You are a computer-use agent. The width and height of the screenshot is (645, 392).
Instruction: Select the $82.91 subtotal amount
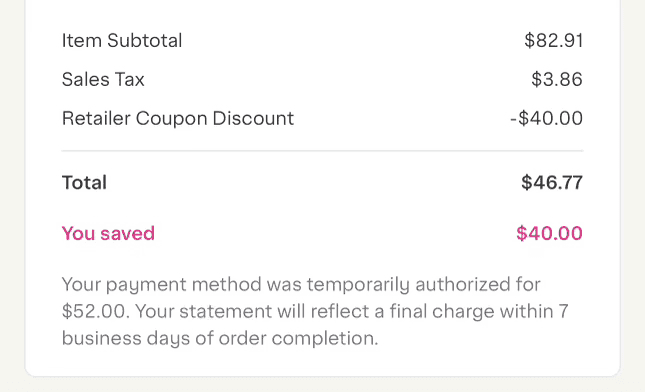pyautogui.click(x=554, y=41)
